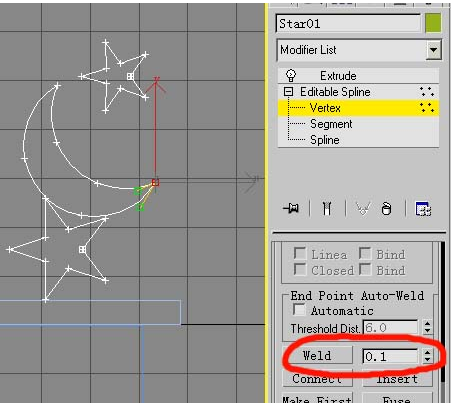Click the Insert button

(x=397, y=379)
